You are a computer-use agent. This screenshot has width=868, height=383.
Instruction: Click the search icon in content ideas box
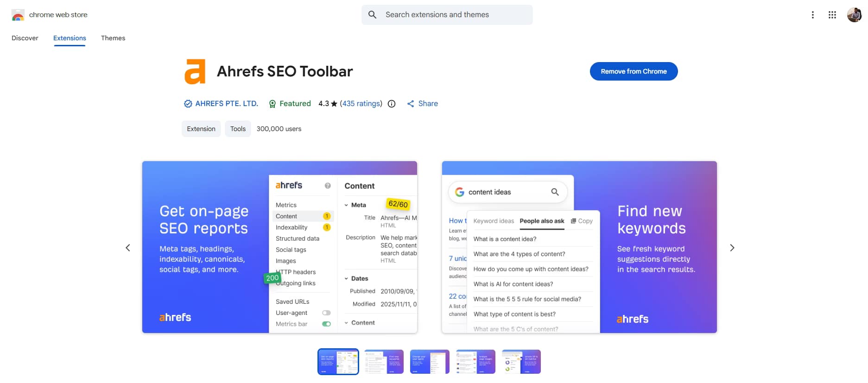click(x=555, y=192)
